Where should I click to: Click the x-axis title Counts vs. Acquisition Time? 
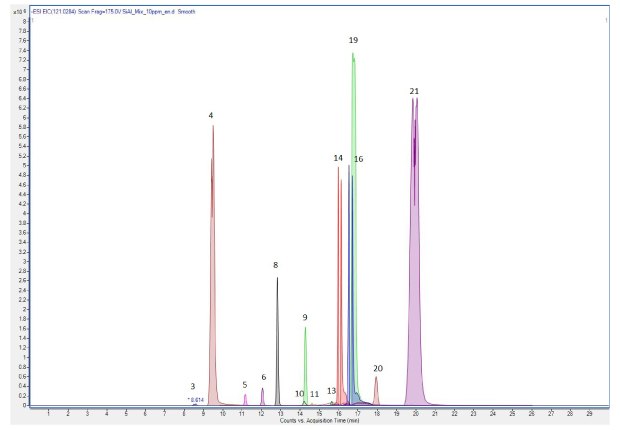click(x=317, y=420)
